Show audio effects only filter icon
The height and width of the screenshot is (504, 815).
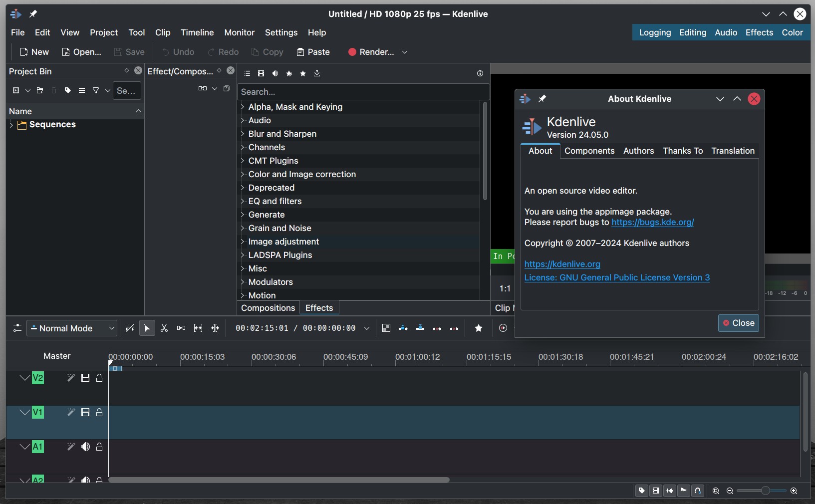(275, 73)
